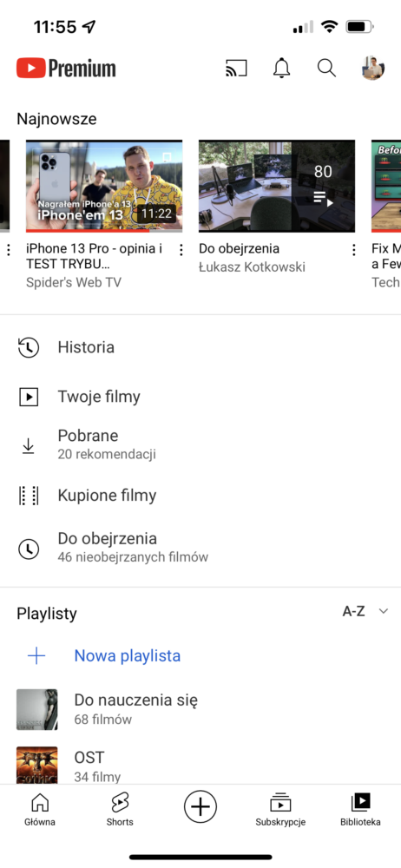
Task: Open Historia from the library list
Action: pyautogui.click(x=200, y=348)
